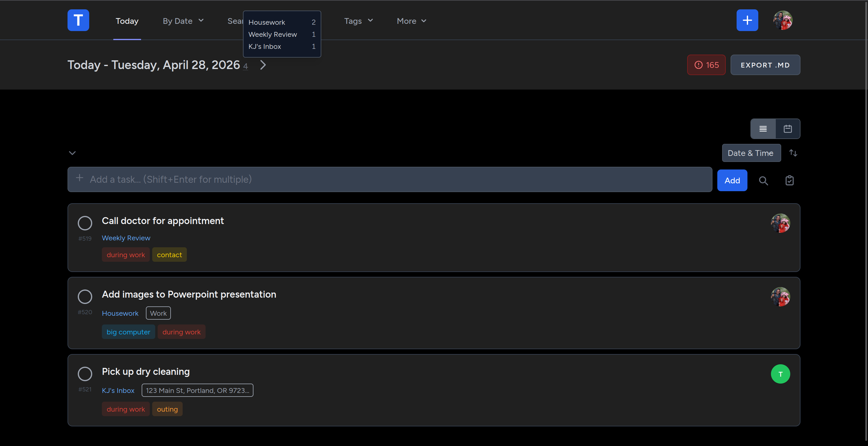Open the More menu

[411, 21]
